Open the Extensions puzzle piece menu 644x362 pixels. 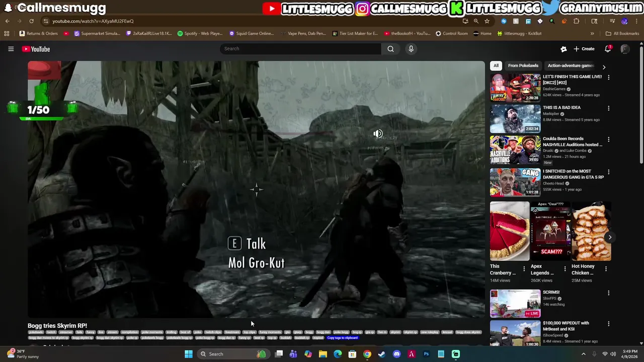(576, 21)
